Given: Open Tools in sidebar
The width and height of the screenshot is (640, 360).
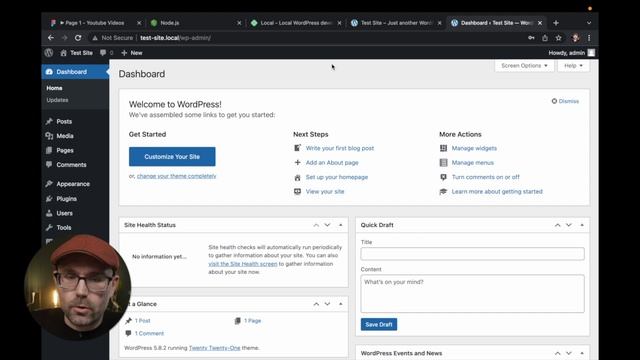Looking at the screenshot, I should (63, 228).
